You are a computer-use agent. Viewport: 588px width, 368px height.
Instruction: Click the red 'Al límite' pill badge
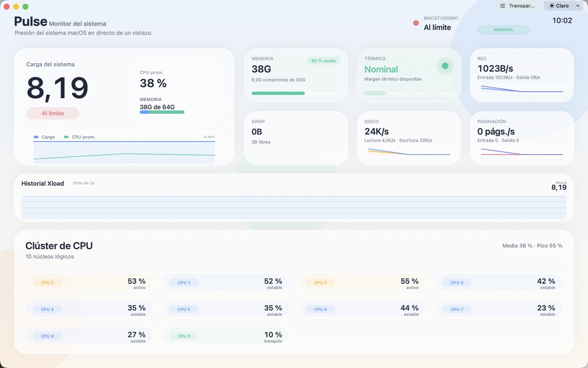pos(53,113)
